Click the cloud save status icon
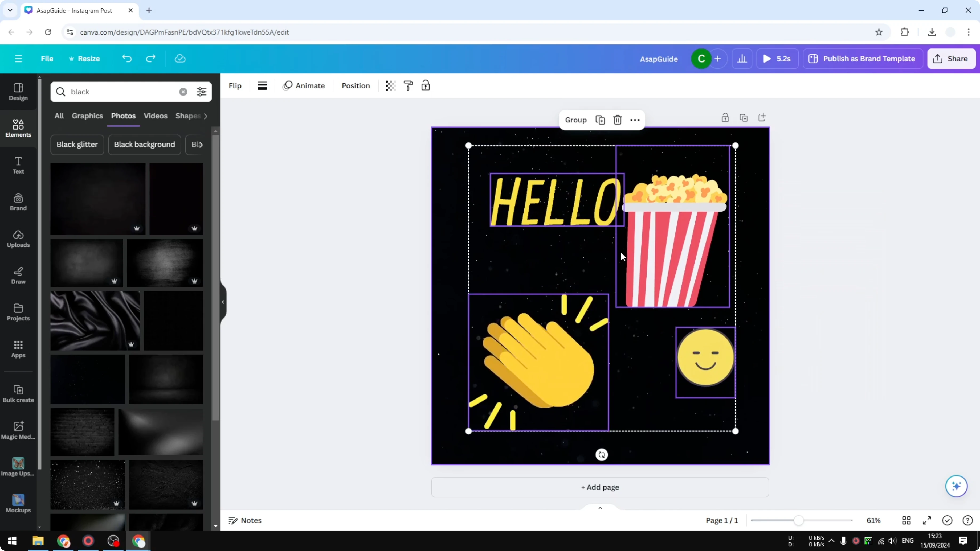The image size is (980, 551). tap(180, 59)
